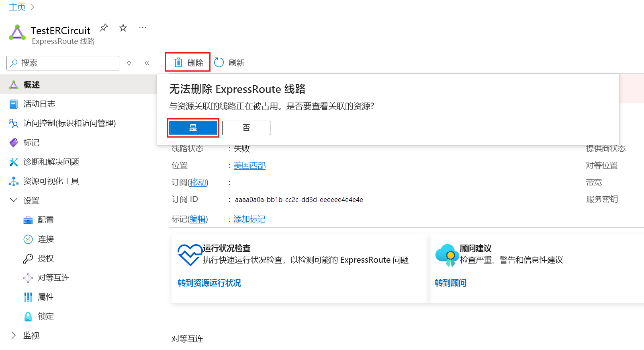Click the 添加标记 link
Image resolution: width=644 pixels, height=350 pixels.
249,219
